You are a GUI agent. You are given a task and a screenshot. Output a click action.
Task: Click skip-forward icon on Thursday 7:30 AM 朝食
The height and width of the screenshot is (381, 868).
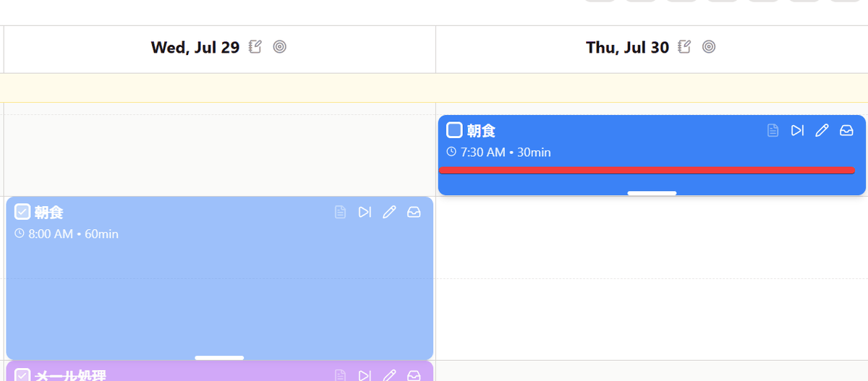pyautogui.click(x=797, y=130)
